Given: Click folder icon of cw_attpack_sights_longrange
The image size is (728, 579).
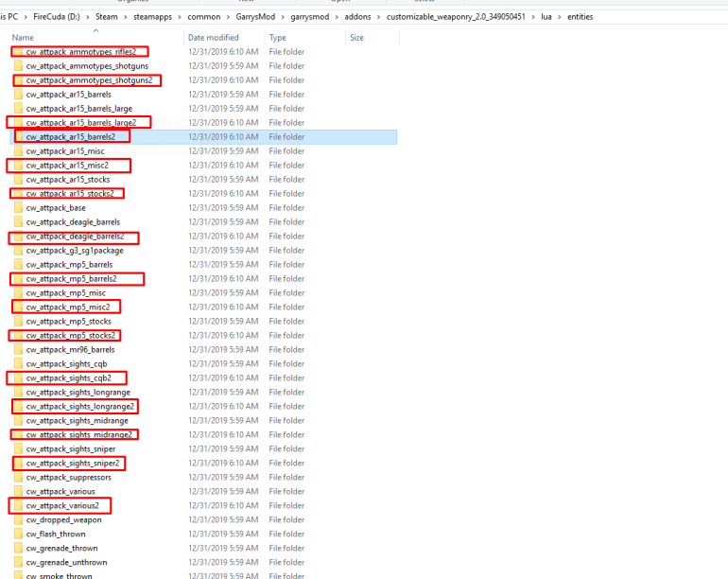Looking at the screenshot, I should click(18, 393).
